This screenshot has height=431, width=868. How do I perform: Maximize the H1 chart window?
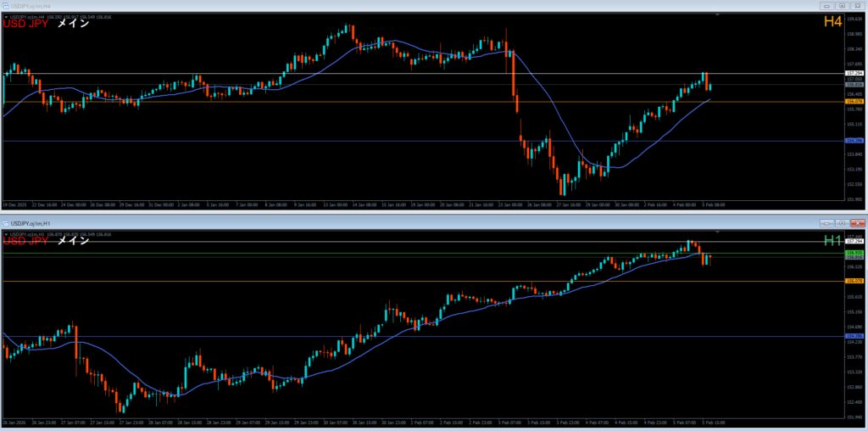point(841,222)
